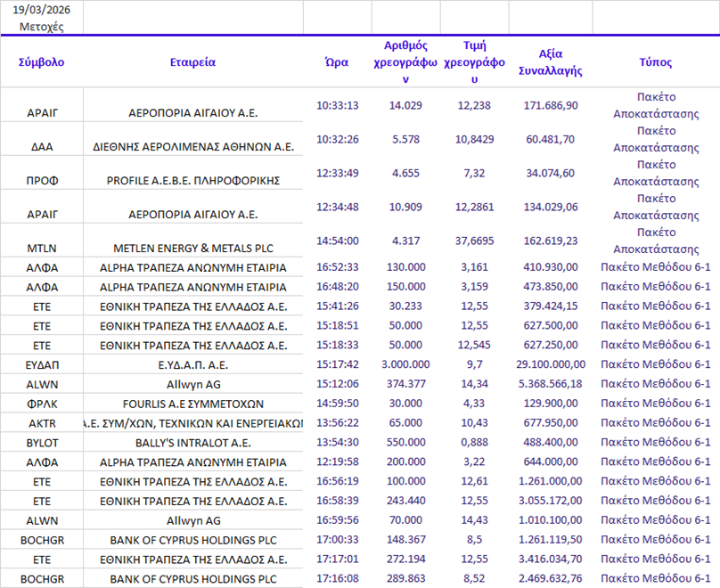Select the Τύπος column header
The image size is (720, 588).
point(656,62)
